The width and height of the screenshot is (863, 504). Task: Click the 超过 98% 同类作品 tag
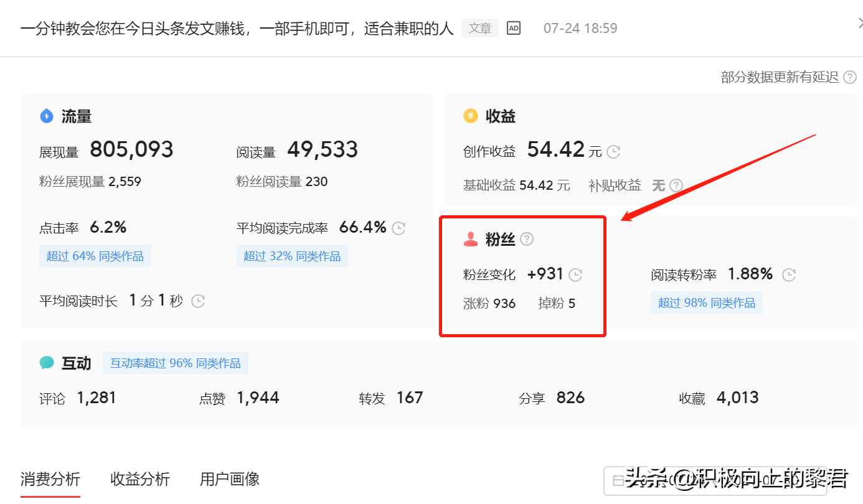coord(707,302)
